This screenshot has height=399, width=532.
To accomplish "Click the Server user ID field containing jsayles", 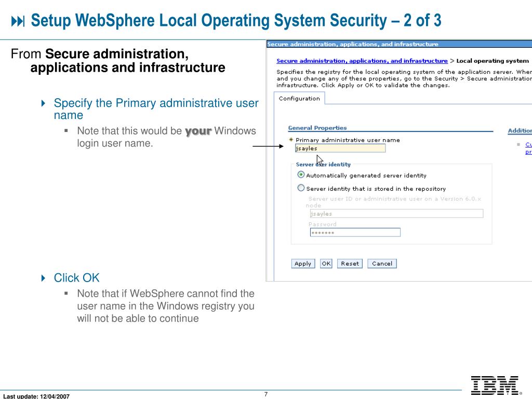I will click(396, 214).
